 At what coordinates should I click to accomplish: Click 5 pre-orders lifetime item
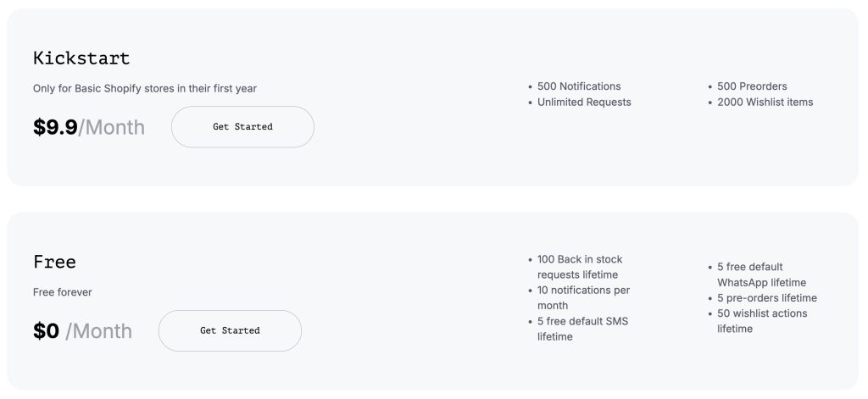tap(766, 298)
